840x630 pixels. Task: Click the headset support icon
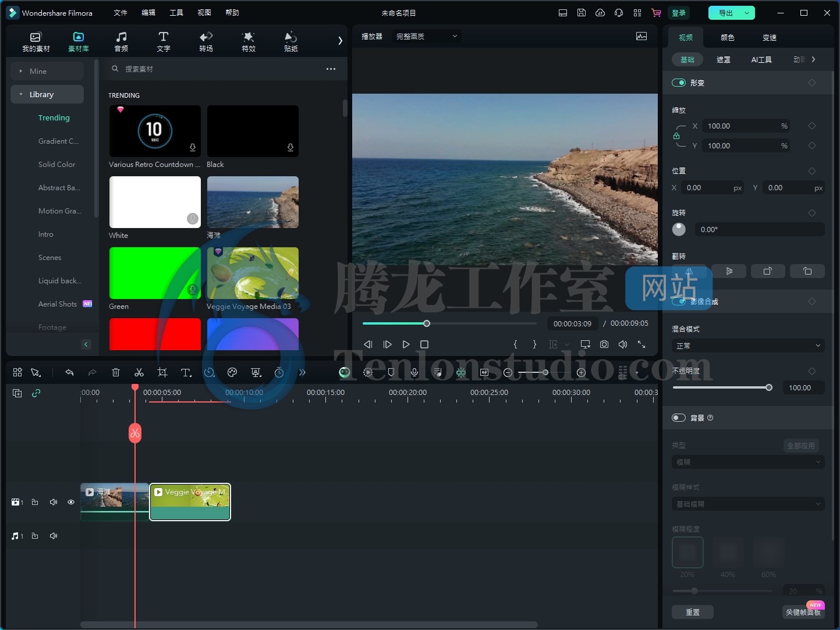pos(619,13)
